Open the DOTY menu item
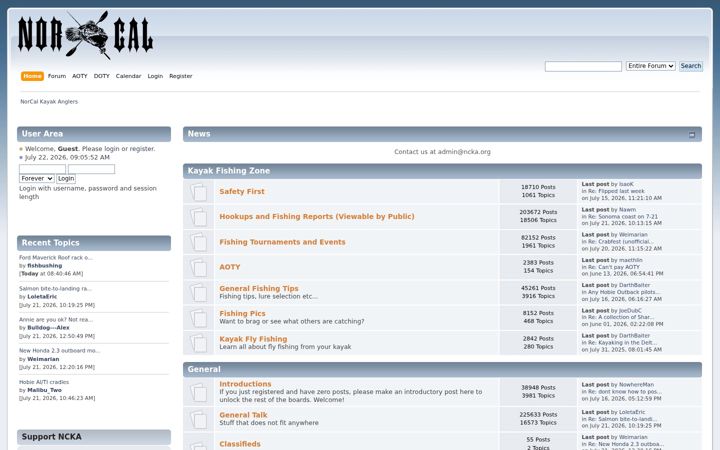Screen dimensions: 720x450 click(x=101, y=76)
